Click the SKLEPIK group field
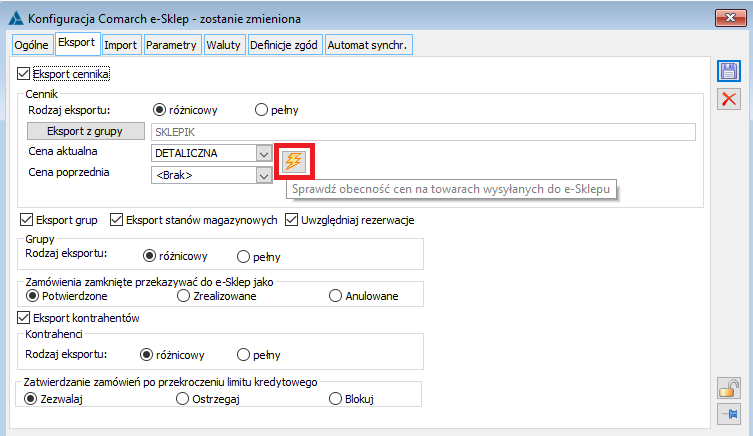Viewport: 753px width, 436px height. coord(423,132)
